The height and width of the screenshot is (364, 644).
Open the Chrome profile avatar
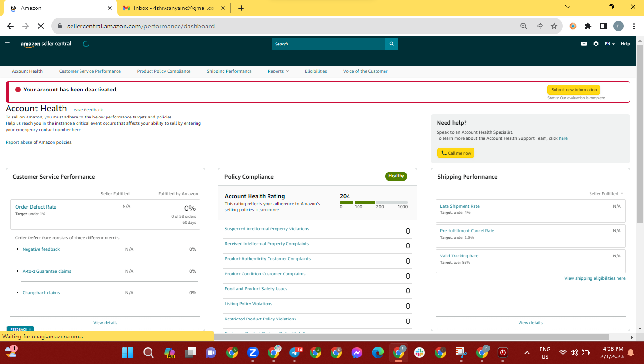618,26
